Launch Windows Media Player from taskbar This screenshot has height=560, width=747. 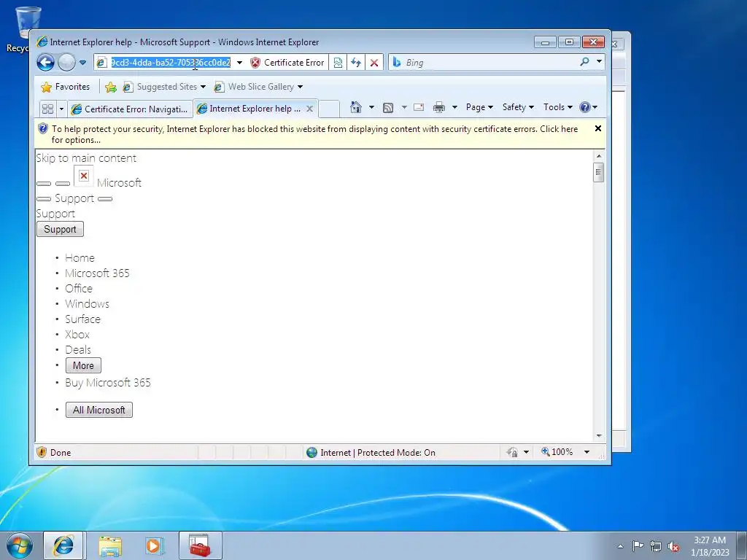tap(154, 545)
